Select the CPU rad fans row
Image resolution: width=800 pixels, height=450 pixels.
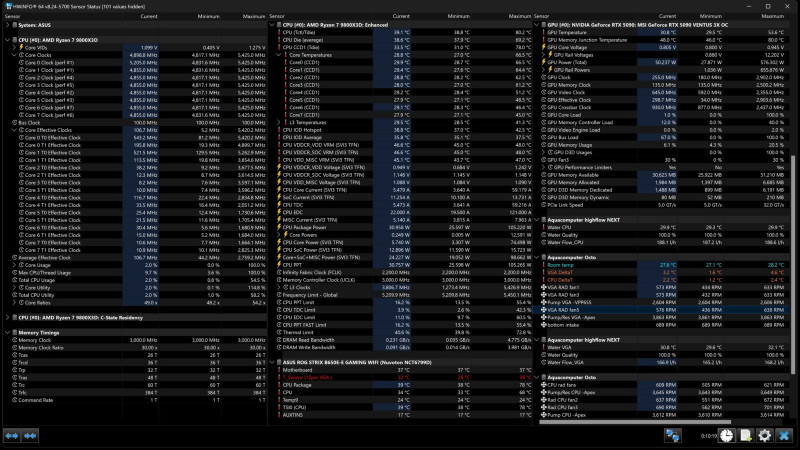point(660,385)
